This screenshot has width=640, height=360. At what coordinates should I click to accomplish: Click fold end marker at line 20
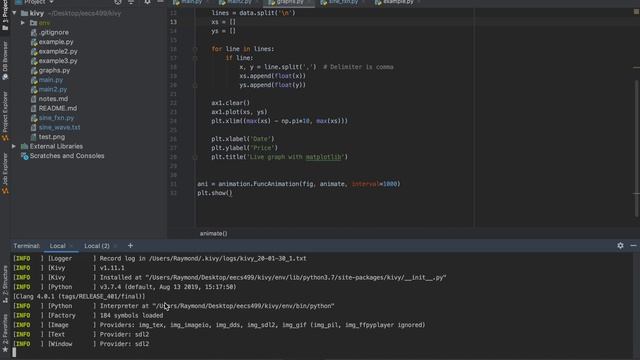coord(195,85)
